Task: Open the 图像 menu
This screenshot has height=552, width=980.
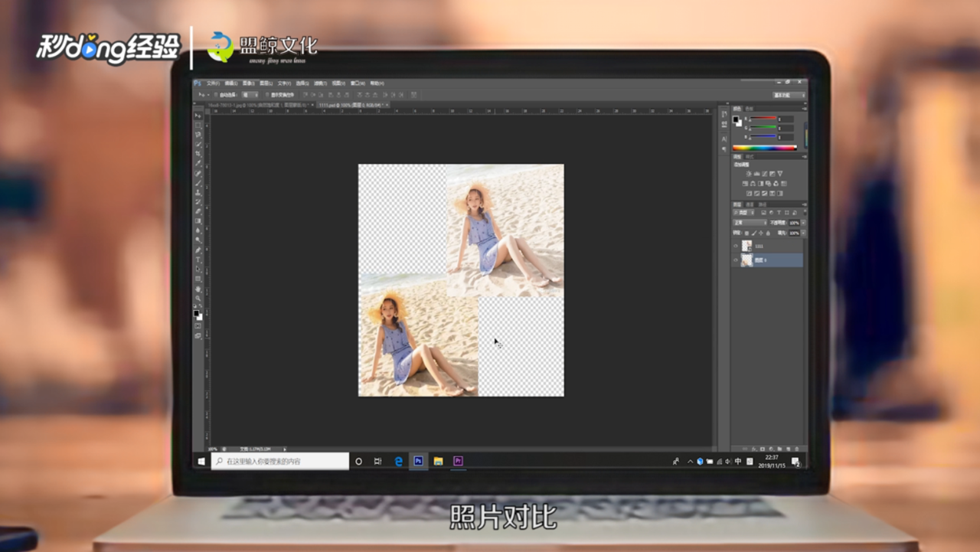Action: point(248,83)
